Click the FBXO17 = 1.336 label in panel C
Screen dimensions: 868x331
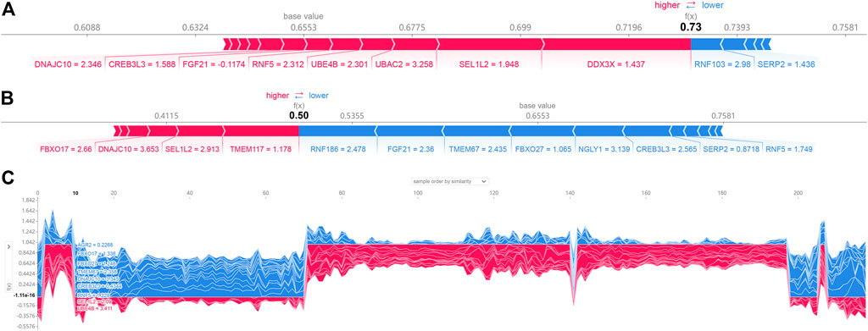96,253
